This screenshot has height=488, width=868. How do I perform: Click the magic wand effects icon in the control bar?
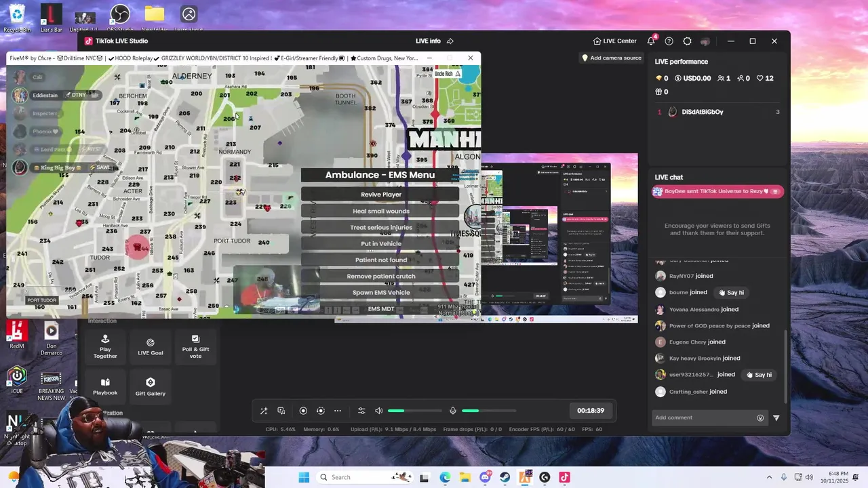pos(264,411)
